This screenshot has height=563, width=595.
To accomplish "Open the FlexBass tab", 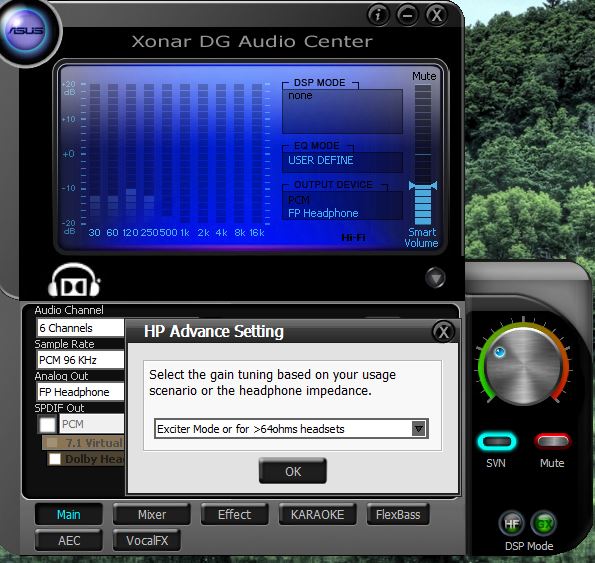I will coord(398,514).
